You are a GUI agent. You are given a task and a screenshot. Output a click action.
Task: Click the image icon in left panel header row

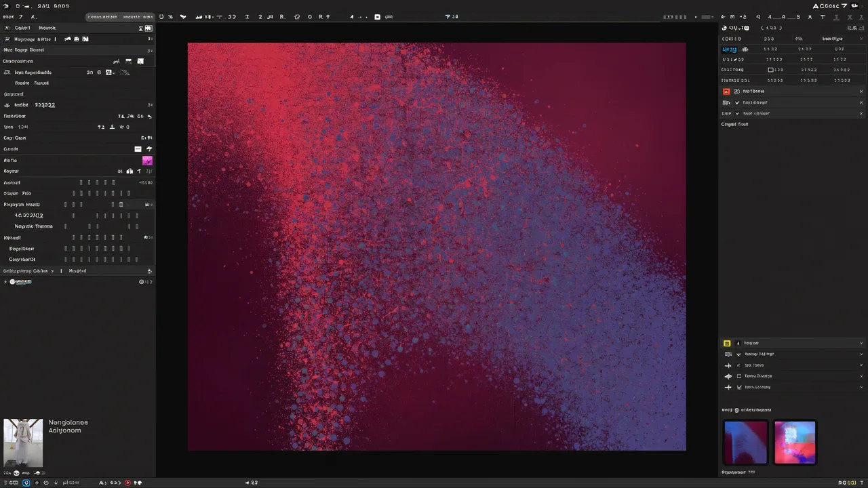[149, 28]
